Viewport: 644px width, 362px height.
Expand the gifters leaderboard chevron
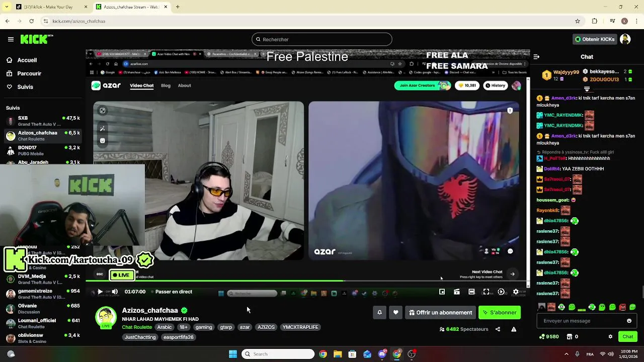[587, 89]
